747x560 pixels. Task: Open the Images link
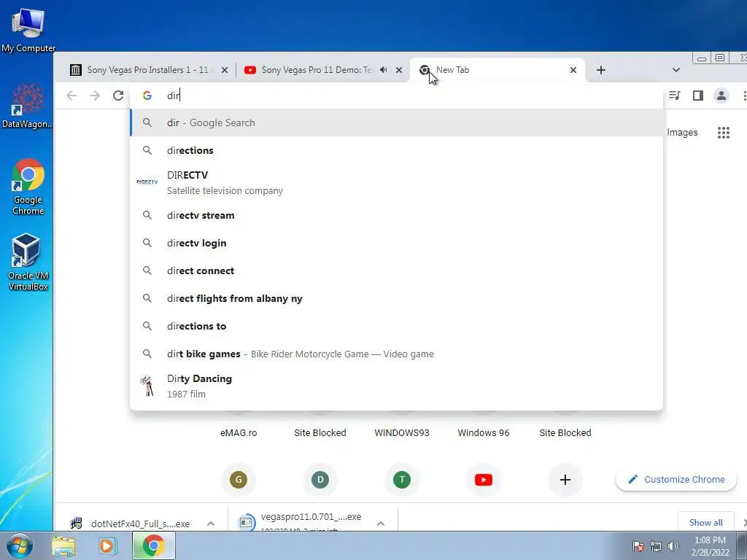[x=682, y=133]
